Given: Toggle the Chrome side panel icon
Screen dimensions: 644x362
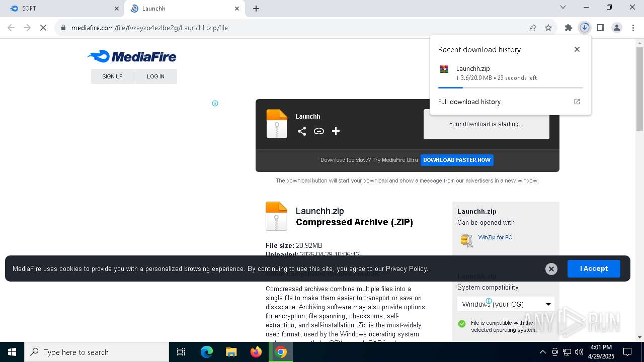Looking at the screenshot, I should 601,28.
